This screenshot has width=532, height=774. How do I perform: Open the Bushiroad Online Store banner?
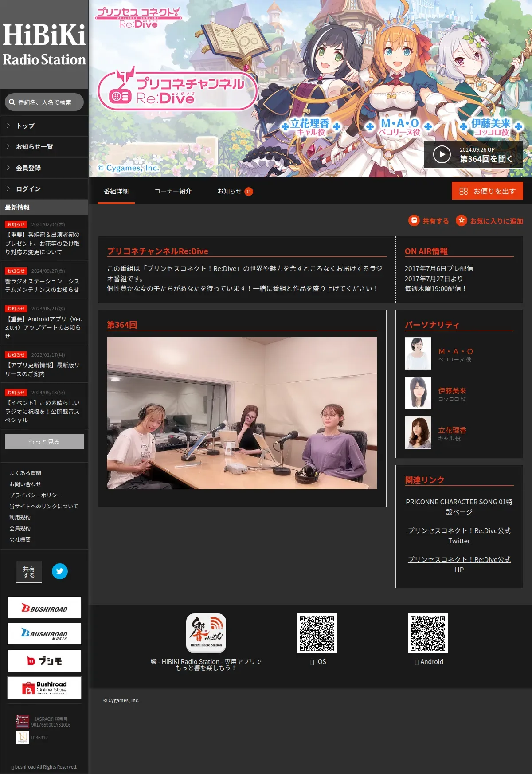(x=44, y=688)
